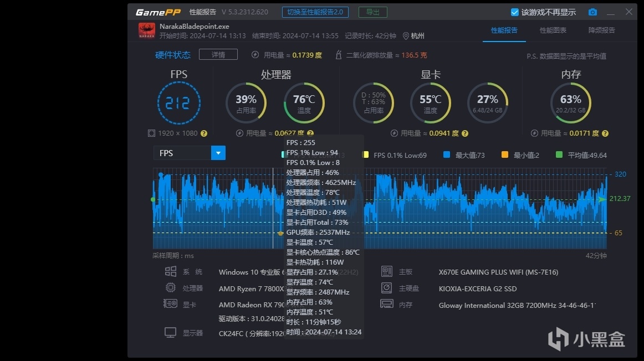This screenshot has width=644, height=361.
Task: Click the power usage lightning icon near 用电量 0.1739
Action: [x=255, y=55]
